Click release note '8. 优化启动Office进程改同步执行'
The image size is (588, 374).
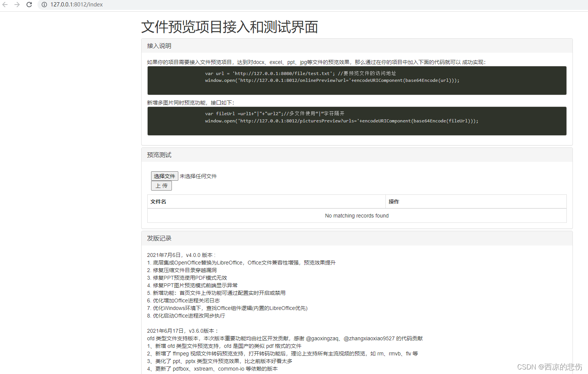[186, 316]
